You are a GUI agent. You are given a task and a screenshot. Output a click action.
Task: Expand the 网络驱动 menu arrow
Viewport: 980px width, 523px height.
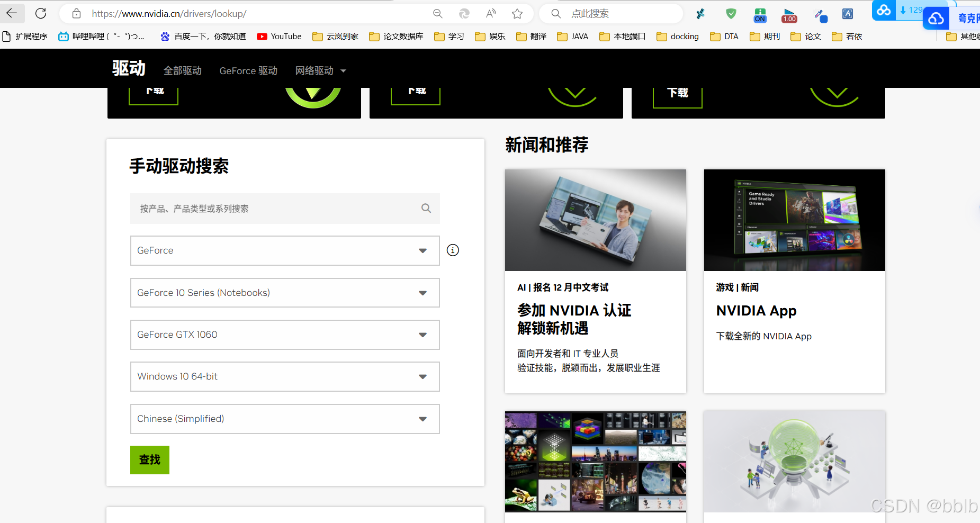[343, 71]
